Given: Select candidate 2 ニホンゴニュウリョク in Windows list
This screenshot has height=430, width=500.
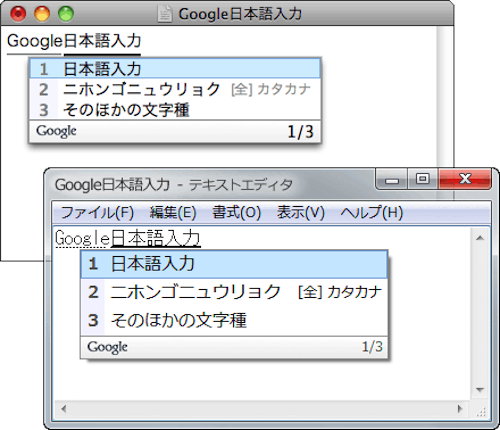Looking at the screenshot, I should pyautogui.click(x=234, y=292).
